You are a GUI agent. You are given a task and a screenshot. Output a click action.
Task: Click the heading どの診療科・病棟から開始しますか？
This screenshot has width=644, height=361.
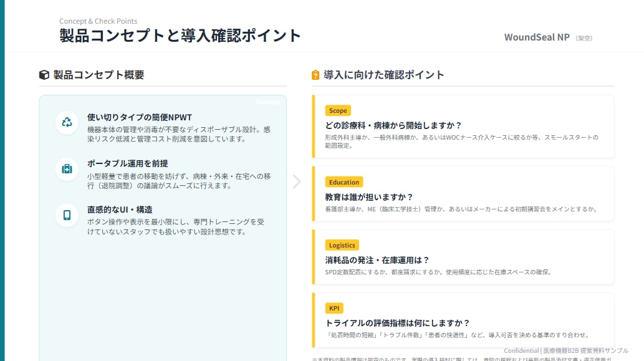pos(393,125)
